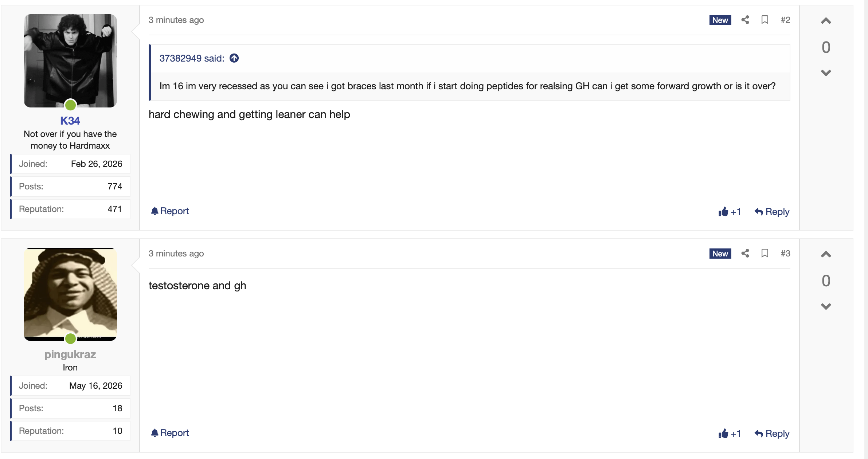Bookmark post #3
868x459 pixels.
765,253
